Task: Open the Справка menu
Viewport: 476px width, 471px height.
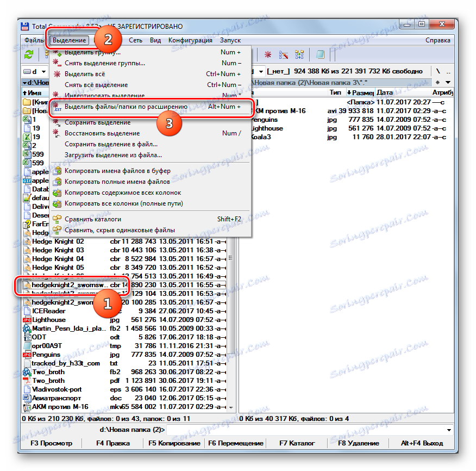Action: pyautogui.click(x=438, y=40)
